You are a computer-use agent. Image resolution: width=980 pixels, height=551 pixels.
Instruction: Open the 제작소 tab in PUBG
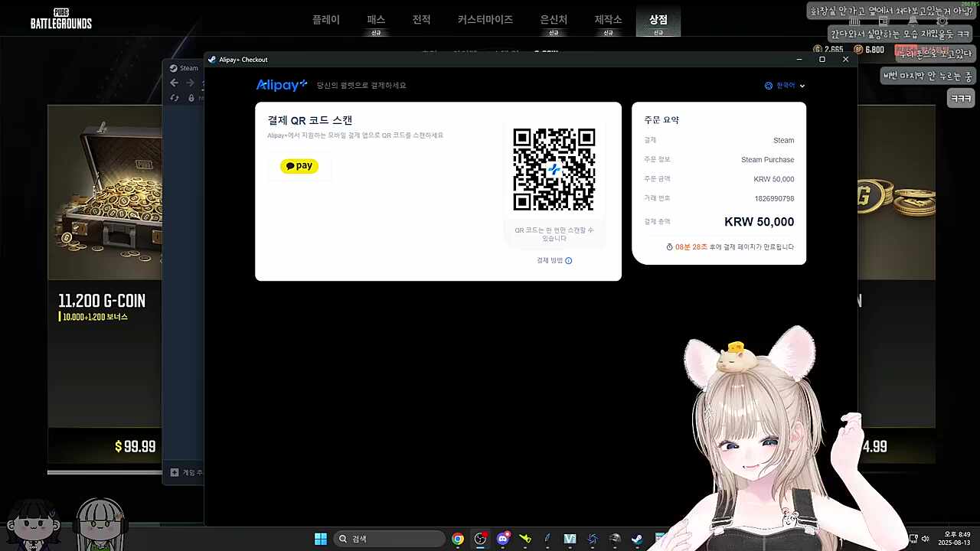tap(608, 20)
